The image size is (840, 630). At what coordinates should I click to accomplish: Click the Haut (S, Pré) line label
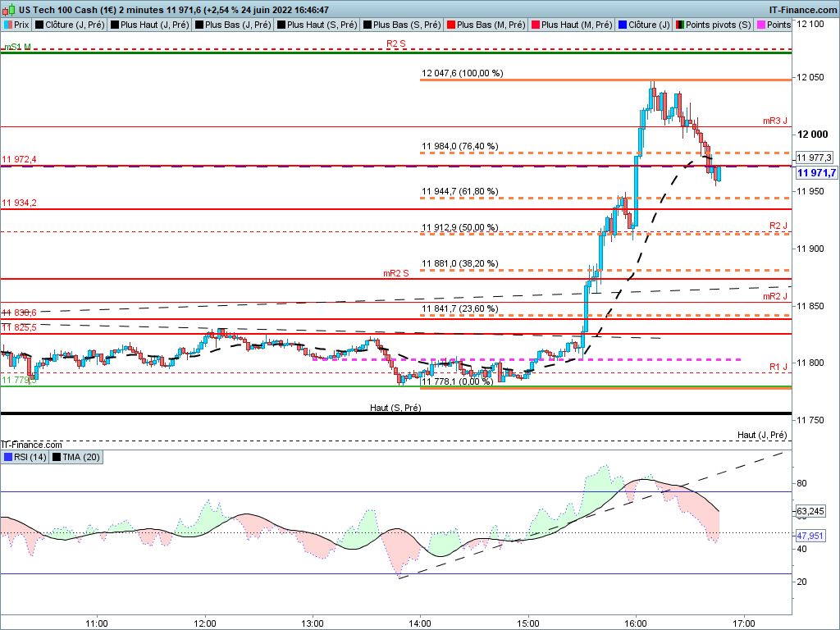click(395, 408)
